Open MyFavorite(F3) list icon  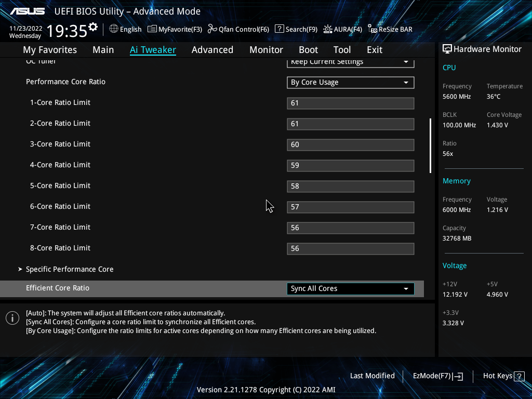tap(152, 29)
